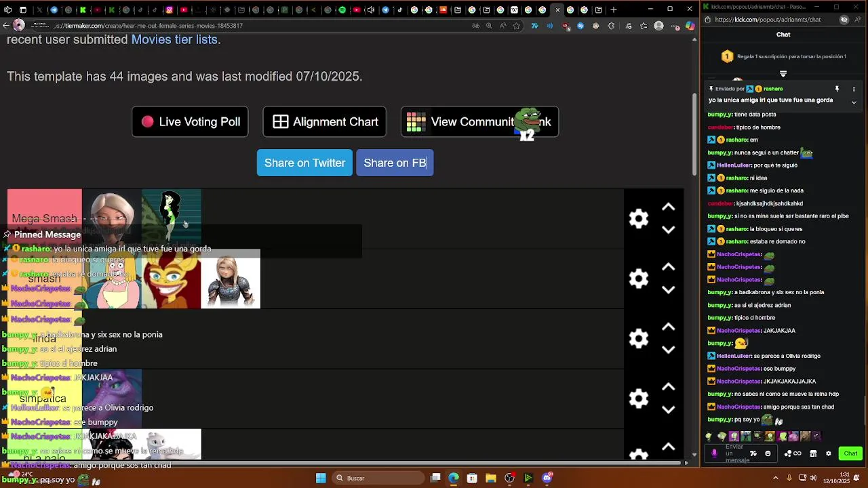Open settings gear for the linda tier row
The height and width of the screenshot is (488, 868).
[639, 338]
